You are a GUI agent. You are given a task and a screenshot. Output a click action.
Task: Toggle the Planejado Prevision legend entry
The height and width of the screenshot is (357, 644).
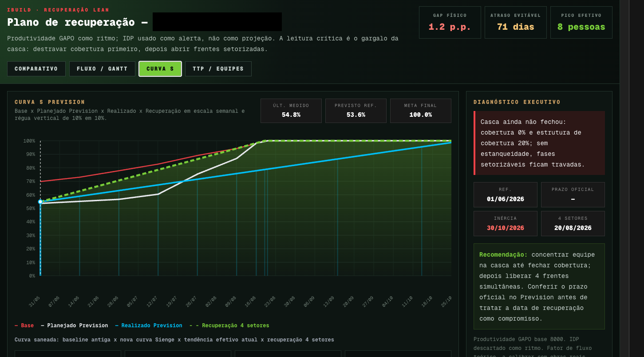[75, 325]
